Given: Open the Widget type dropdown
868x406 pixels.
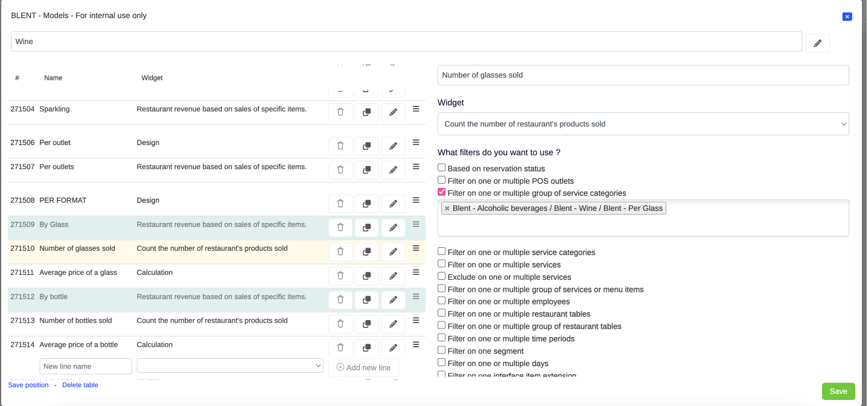Looking at the screenshot, I should pyautogui.click(x=643, y=124).
